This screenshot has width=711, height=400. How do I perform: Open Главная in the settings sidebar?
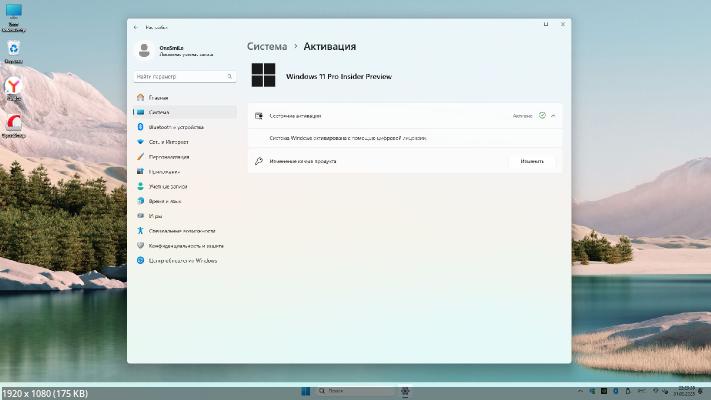coord(185,98)
